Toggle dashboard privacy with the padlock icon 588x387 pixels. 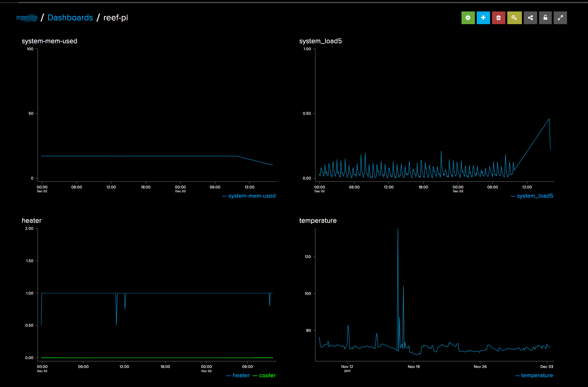(x=545, y=18)
